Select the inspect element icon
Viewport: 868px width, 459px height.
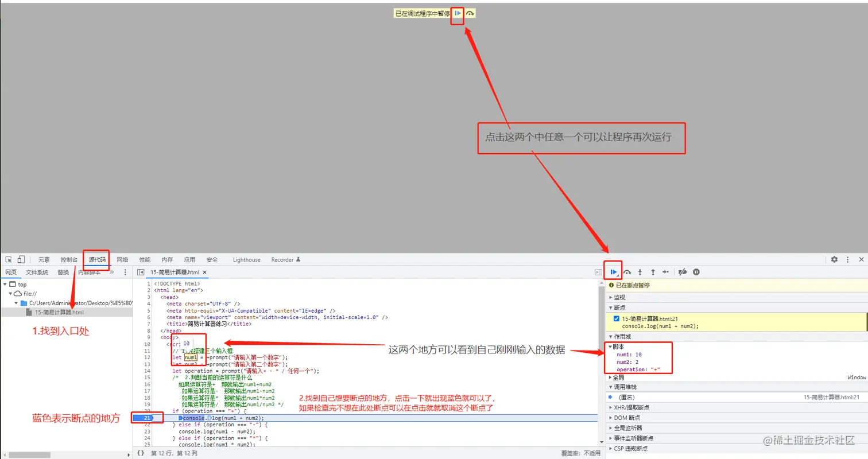(x=9, y=259)
